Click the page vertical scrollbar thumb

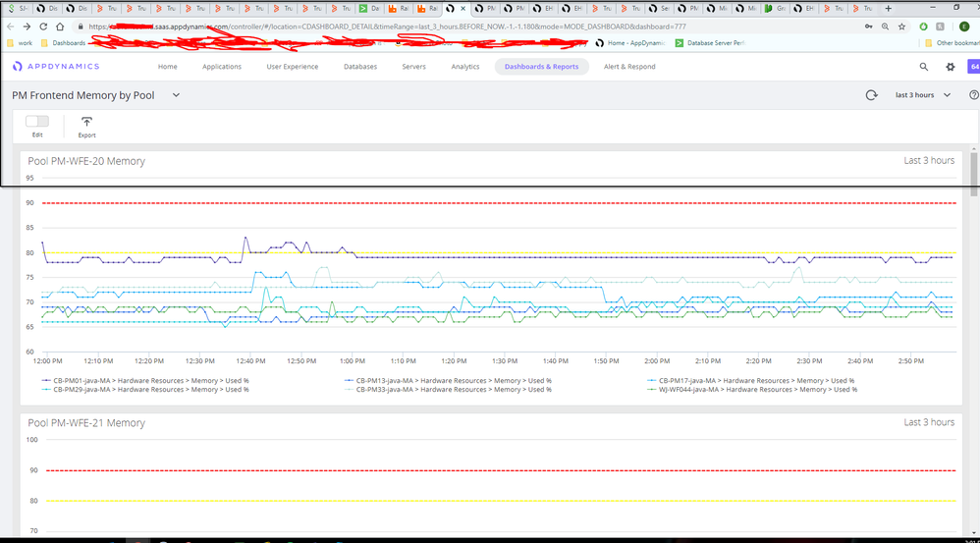pos(973,177)
